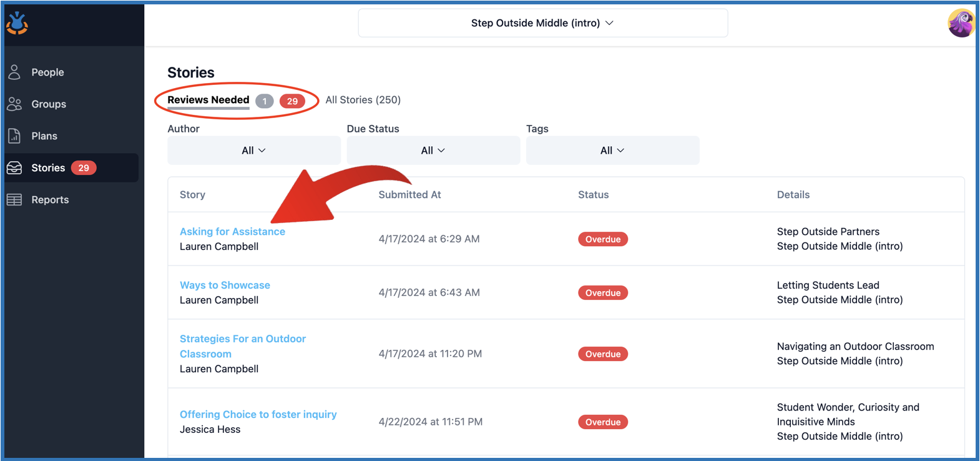Screen dimensions: 980x461
Task: Click the Plans document icon
Action: pyautogui.click(x=14, y=136)
